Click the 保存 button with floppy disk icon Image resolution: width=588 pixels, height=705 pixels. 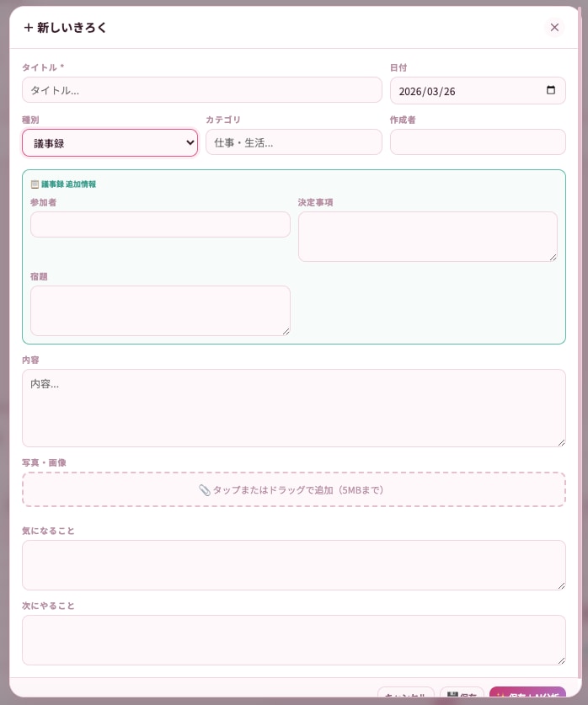point(462,693)
